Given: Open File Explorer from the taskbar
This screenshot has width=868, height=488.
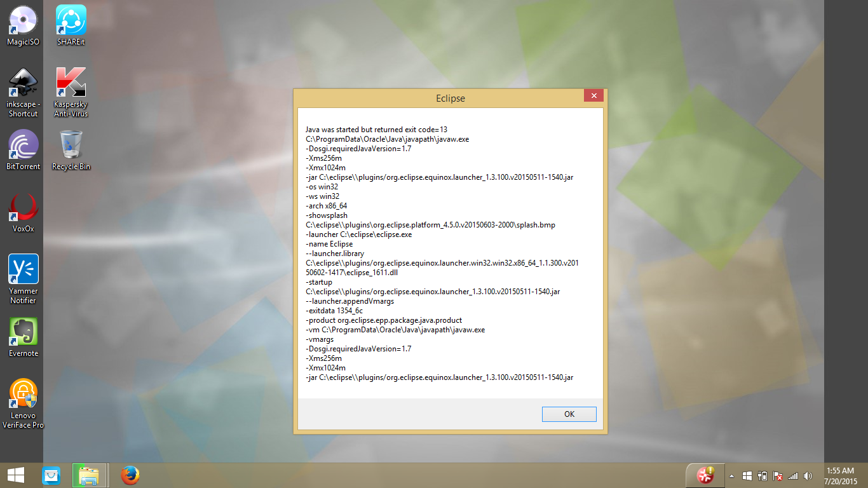Looking at the screenshot, I should coord(88,475).
